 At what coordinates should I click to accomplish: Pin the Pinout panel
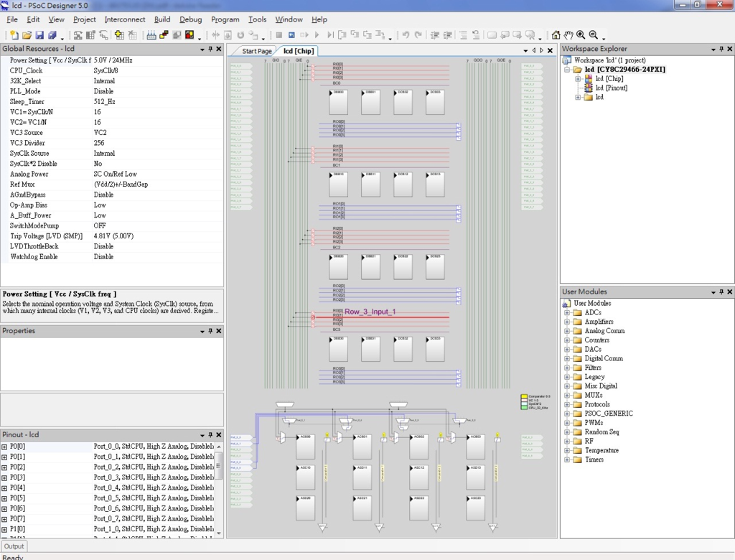[x=210, y=435]
